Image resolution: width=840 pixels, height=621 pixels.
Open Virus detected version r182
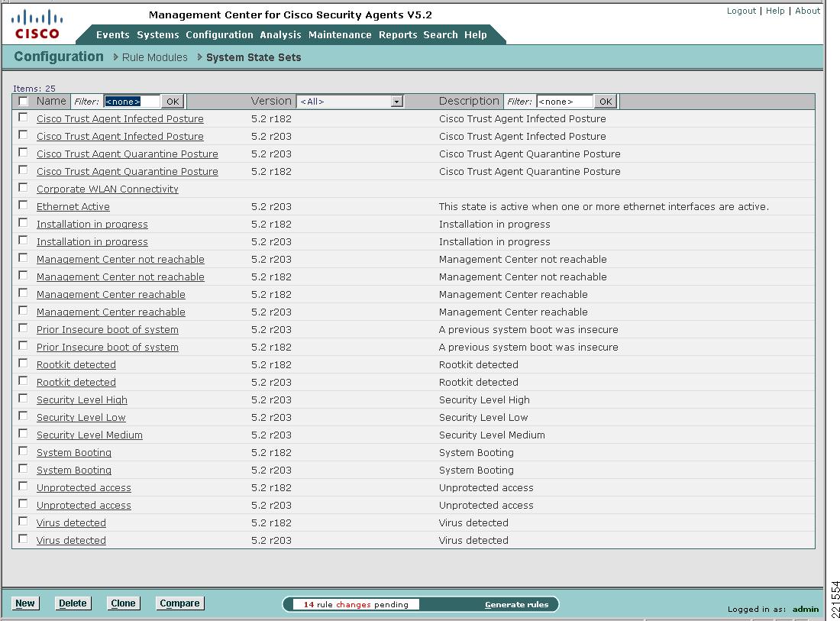point(71,523)
